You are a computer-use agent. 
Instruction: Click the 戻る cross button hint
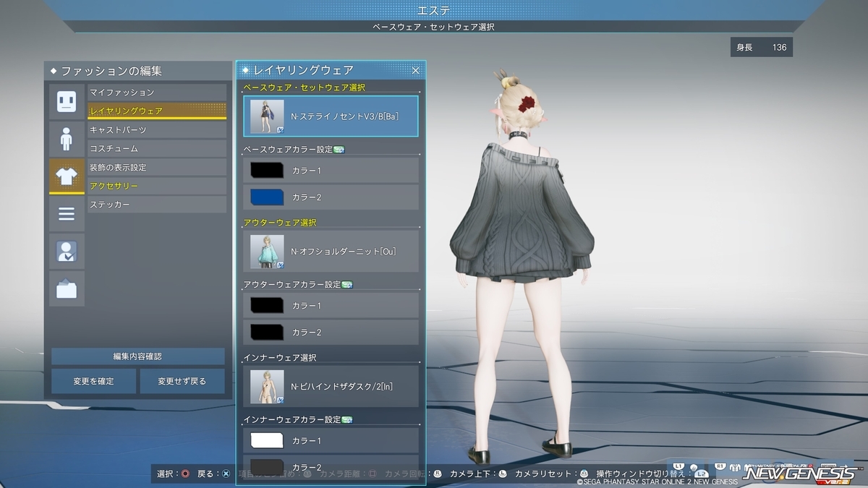coord(214,474)
